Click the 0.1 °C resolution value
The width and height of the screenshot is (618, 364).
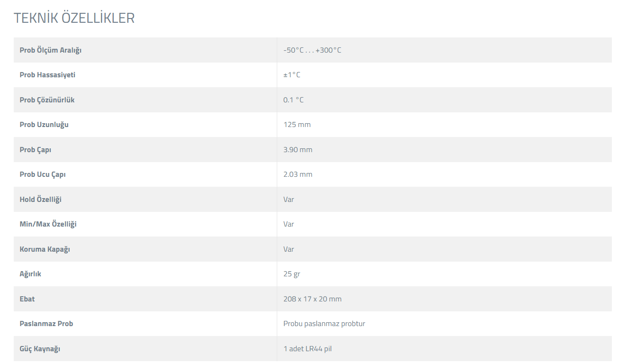click(293, 100)
